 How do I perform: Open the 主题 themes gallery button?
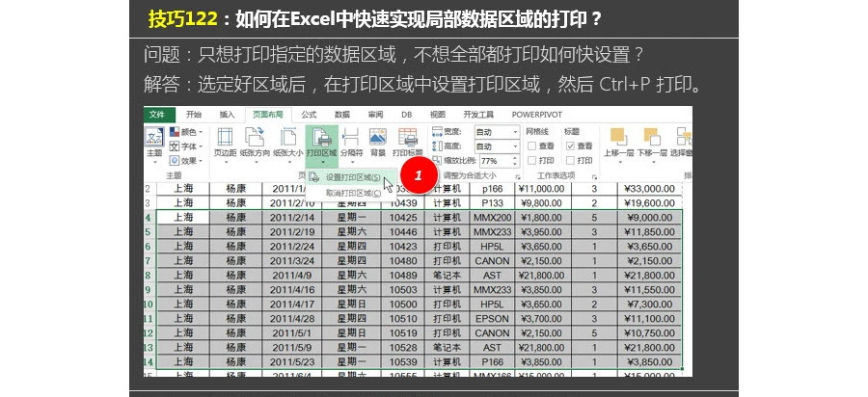pos(154,144)
